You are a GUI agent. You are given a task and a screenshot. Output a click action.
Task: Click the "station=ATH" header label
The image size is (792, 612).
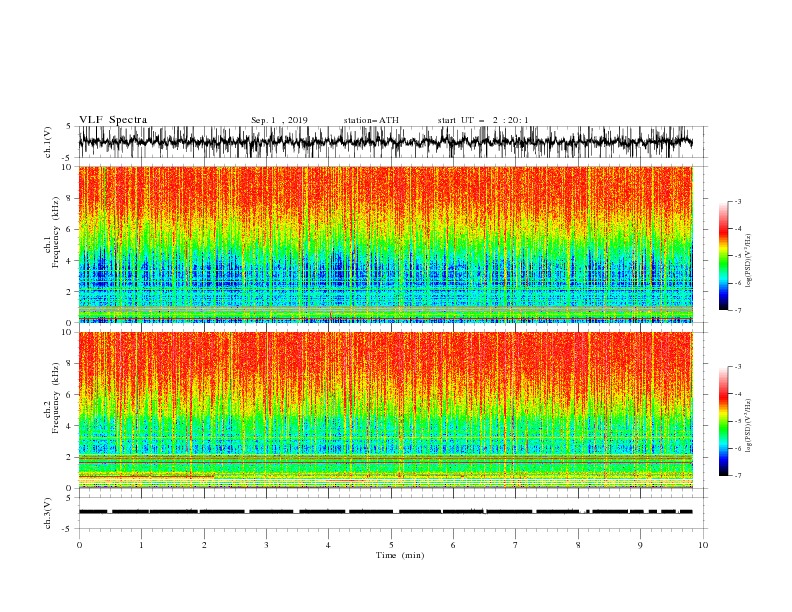click(371, 120)
